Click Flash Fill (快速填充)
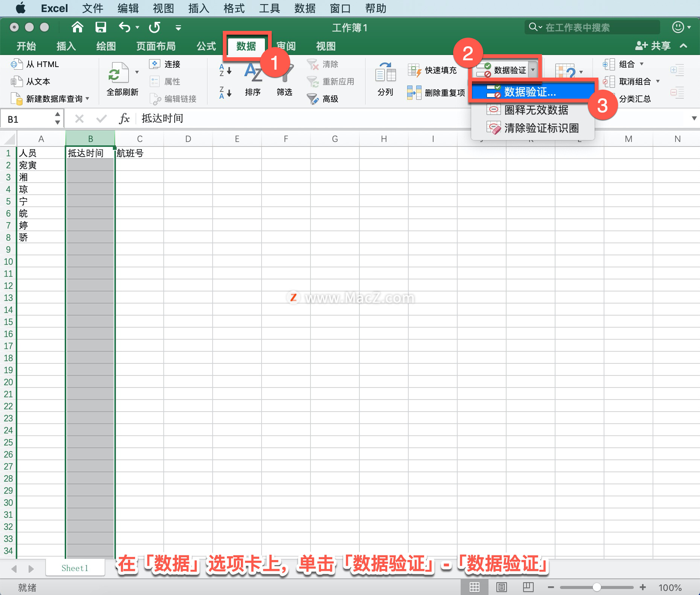Screen dimensions: 700x595 coord(432,70)
